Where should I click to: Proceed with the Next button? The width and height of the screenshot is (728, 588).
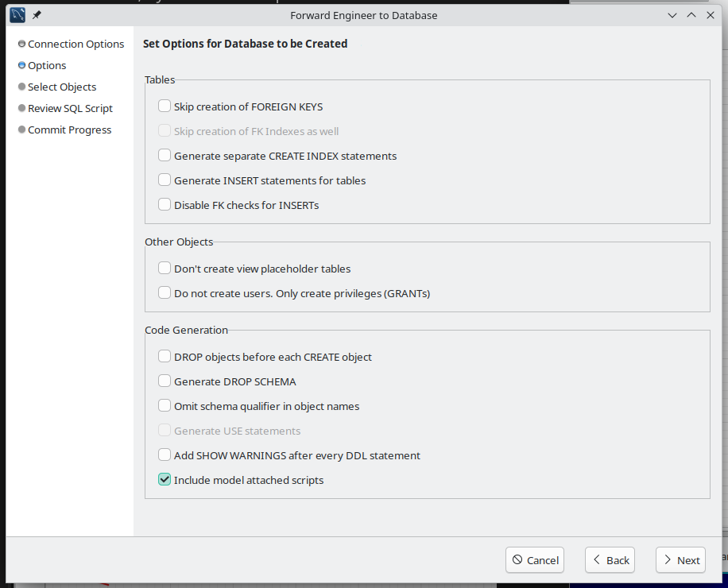[680, 560]
